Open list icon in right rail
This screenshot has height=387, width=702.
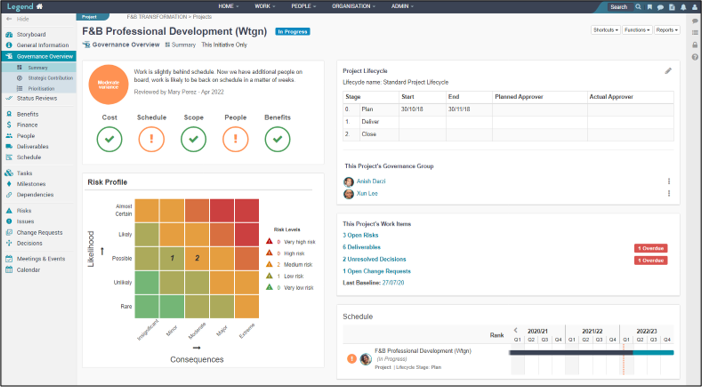tap(695, 33)
